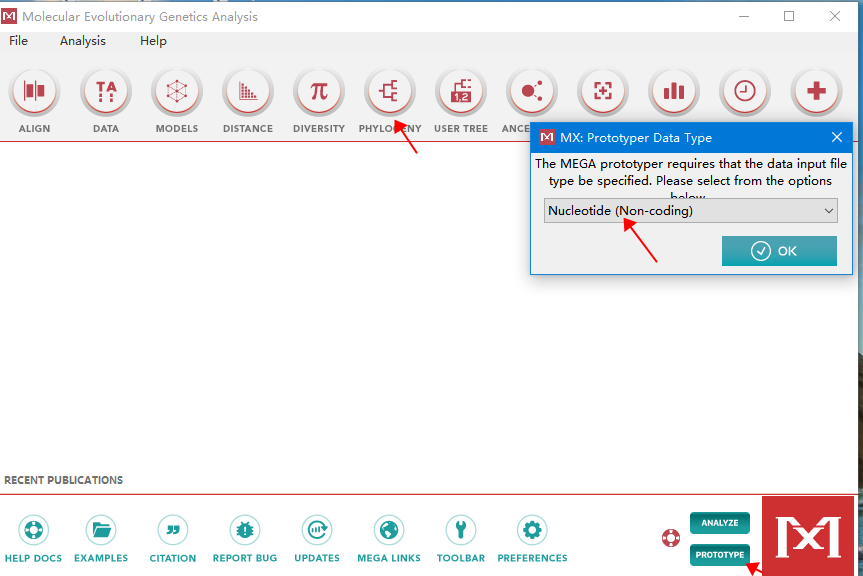
Task: Click the ANCESTORS icon
Action: click(532, 92)
